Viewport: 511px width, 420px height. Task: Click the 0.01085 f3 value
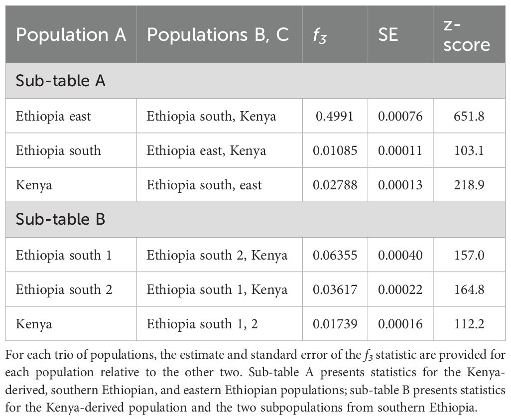coord(335,150)
